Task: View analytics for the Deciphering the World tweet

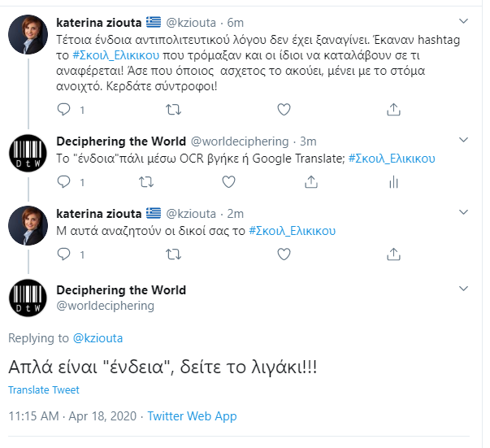Action: point(393,182)
